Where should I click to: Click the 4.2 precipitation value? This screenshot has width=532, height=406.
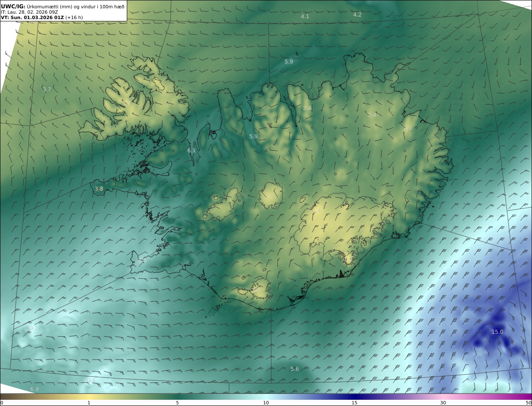coord(357,15)
